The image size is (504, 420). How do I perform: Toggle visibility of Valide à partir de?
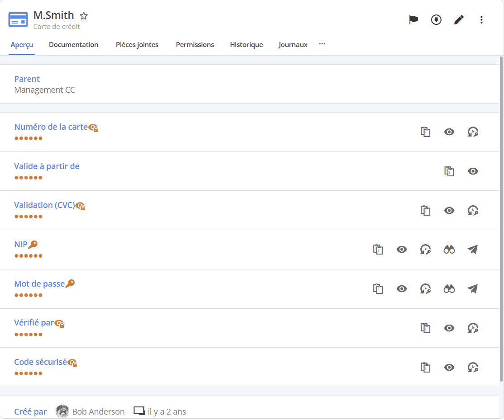click(473, 171)
